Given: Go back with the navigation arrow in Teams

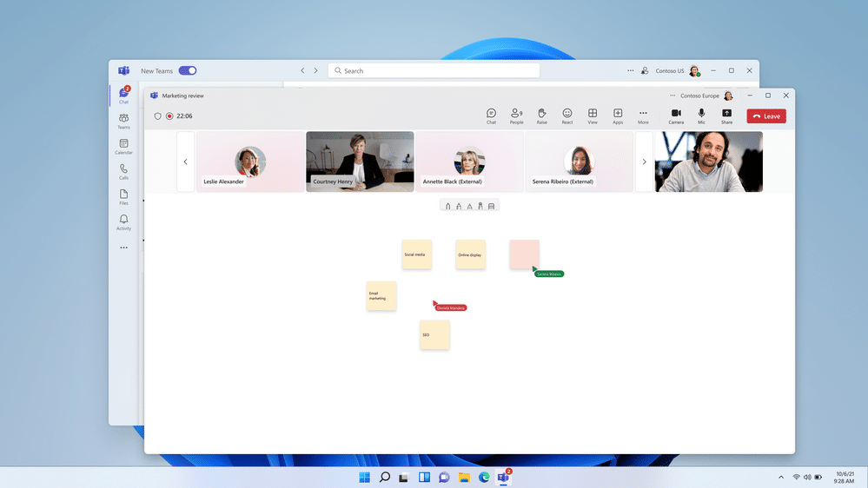Looking at the screenshot, I should point(302,71).
